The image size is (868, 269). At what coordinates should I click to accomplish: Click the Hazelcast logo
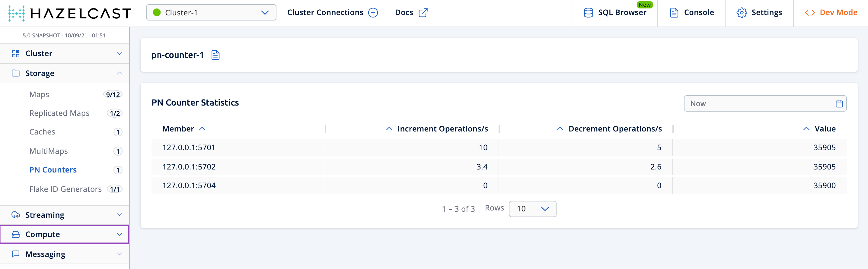(69, 13)
